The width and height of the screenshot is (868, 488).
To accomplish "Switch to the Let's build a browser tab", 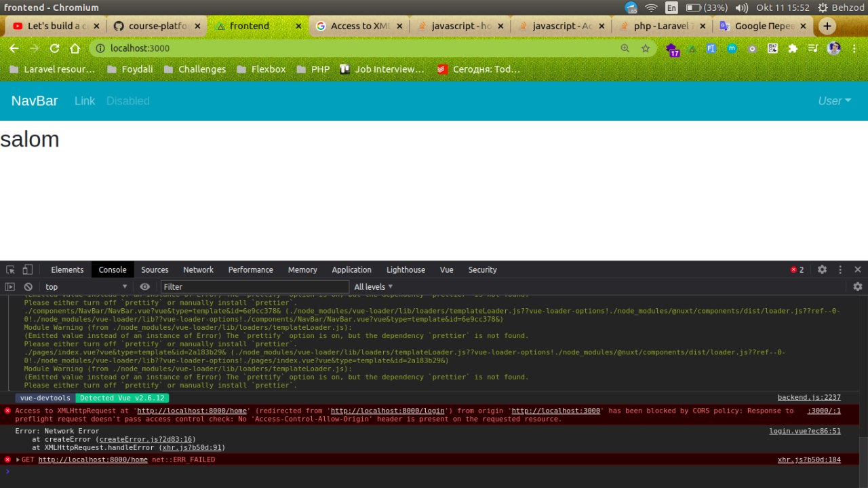I will [x=56, y=26].
